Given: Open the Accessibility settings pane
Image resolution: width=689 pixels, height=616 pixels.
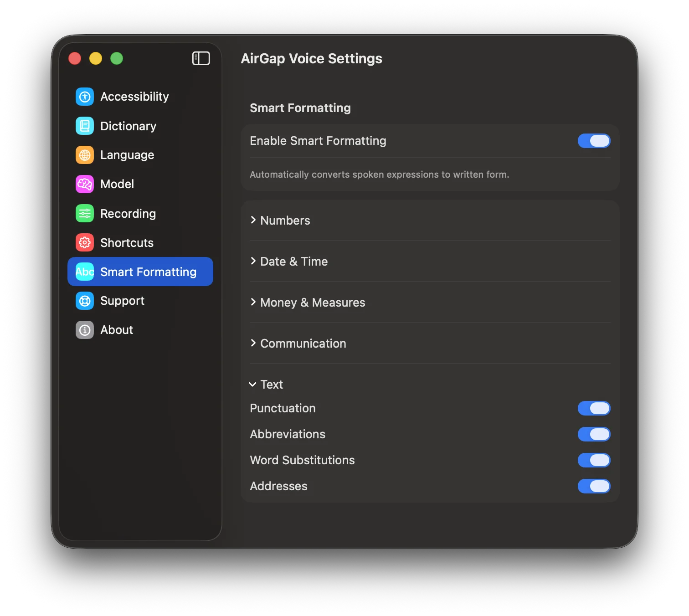Looking at the screenshot, I should click(x=140, y=97).
